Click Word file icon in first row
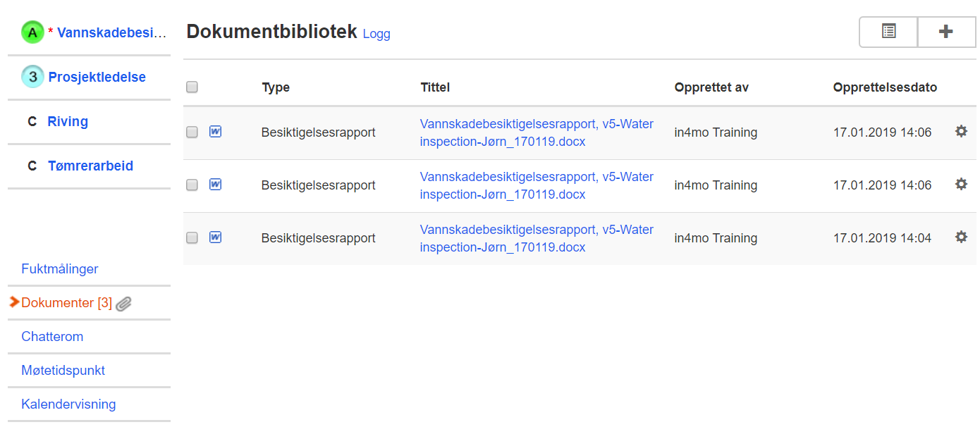 click(216, 132)
